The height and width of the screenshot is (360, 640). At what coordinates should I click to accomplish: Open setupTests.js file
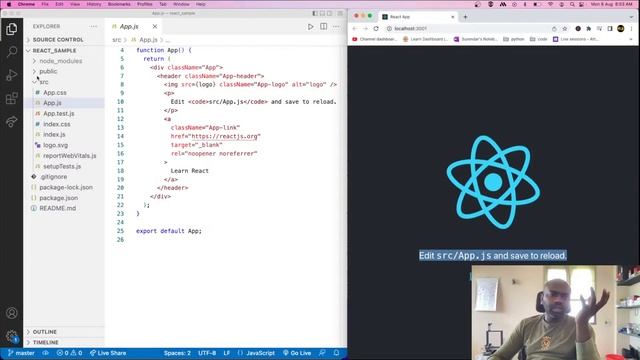point(63,166)
